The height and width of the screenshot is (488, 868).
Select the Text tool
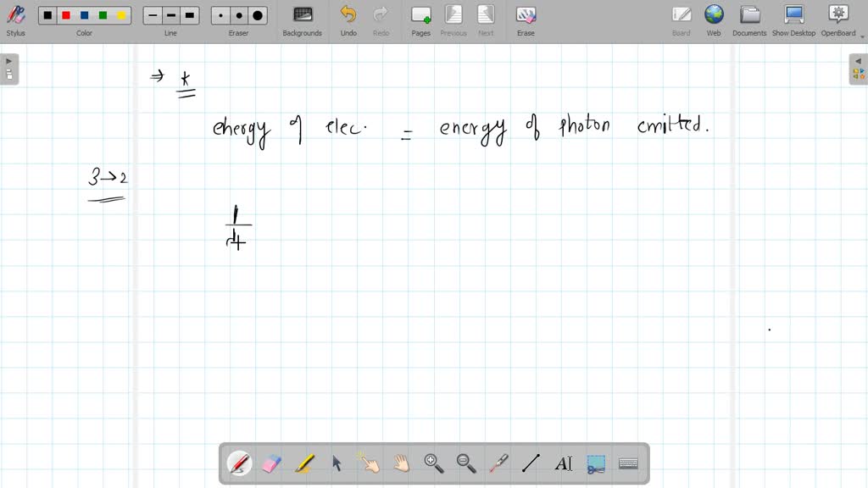click(x=563, y=463)
